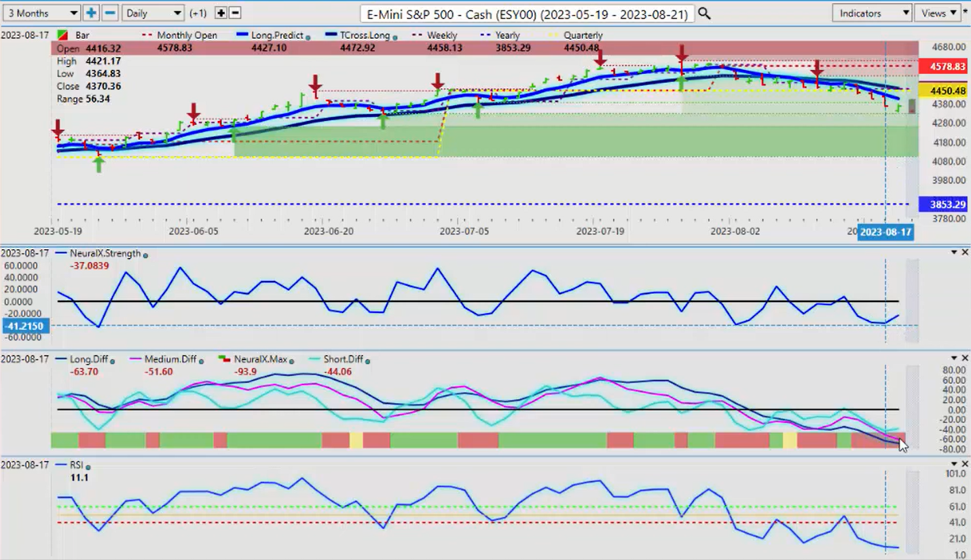Open the Indicators dropdown

(872, 13)
